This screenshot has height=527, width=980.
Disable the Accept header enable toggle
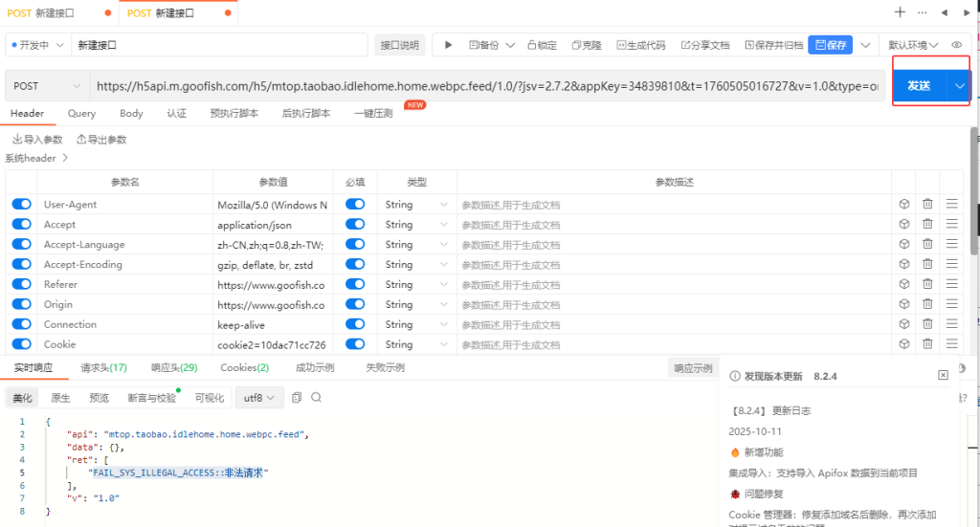tap(21, 224)
